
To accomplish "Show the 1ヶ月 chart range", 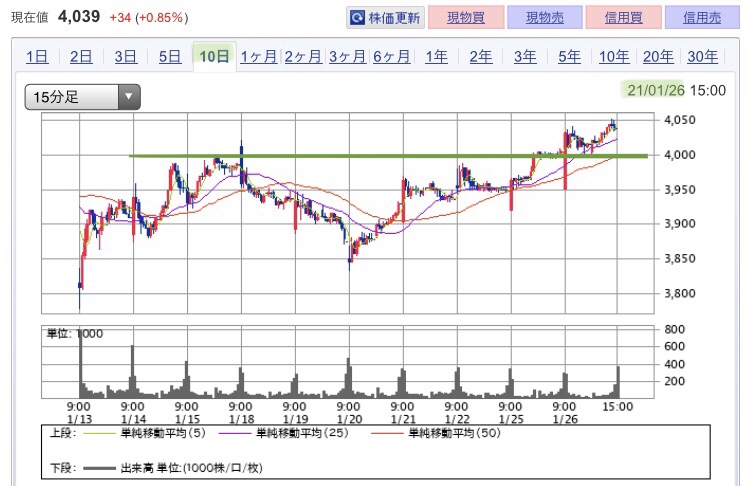I will [259, 57].
